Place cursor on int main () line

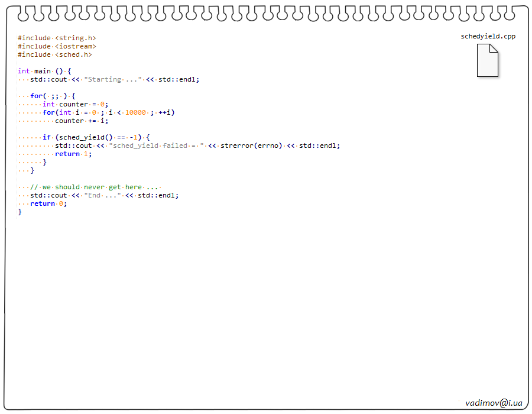pyautogui.click(x=44, y=71)
